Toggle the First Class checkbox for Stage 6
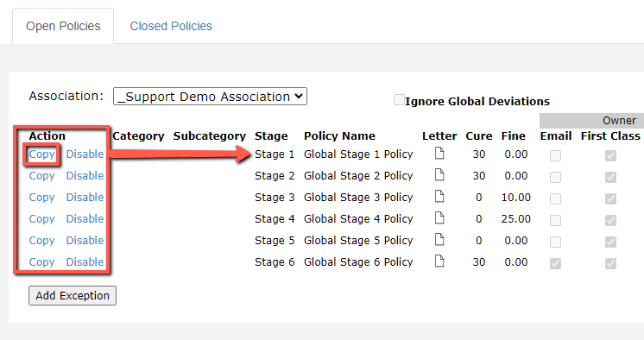Image resolution: width=644 pixels, height=340 pixels. coord(610,263)
